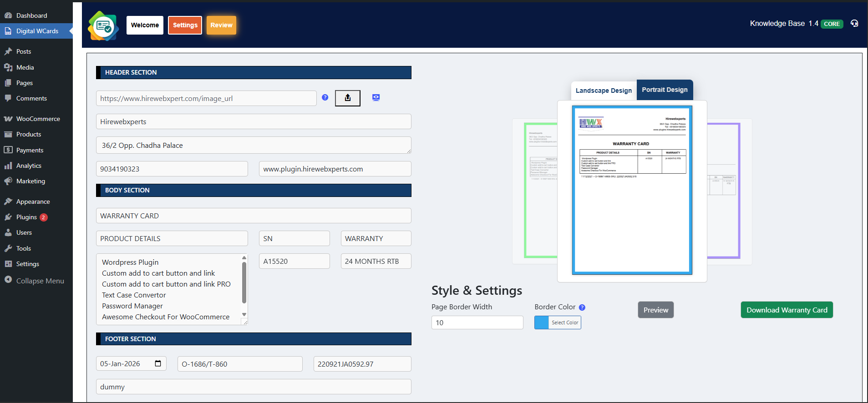Viewport: 868px width, 403px height.
Task: Open the Plugins menu in sidebar
Action: tap(26, 217)
